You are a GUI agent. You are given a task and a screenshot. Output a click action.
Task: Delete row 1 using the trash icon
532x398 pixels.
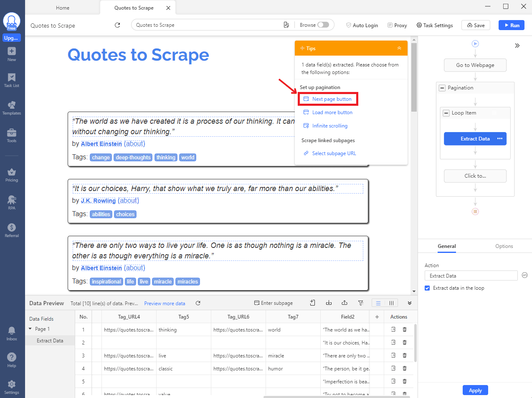[x=404, y=330]
